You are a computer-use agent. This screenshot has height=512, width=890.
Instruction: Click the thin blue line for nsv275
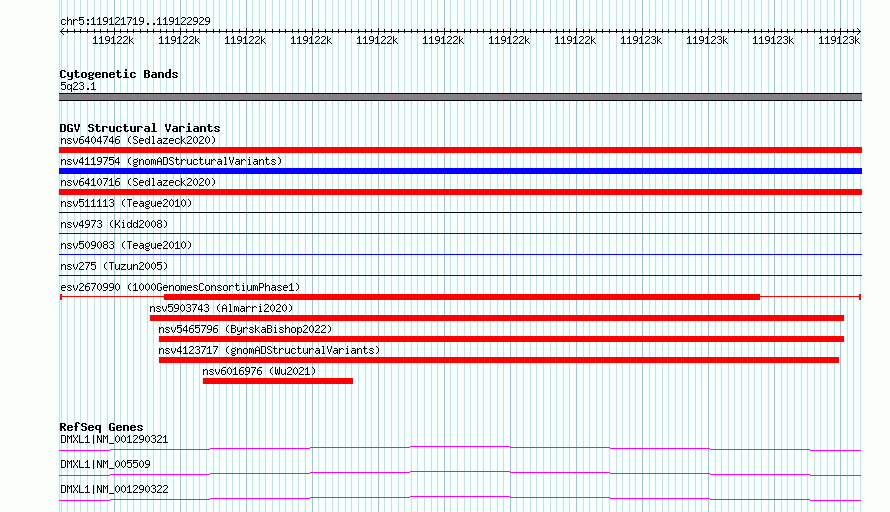pyautogui.click(x=460, y=275)
